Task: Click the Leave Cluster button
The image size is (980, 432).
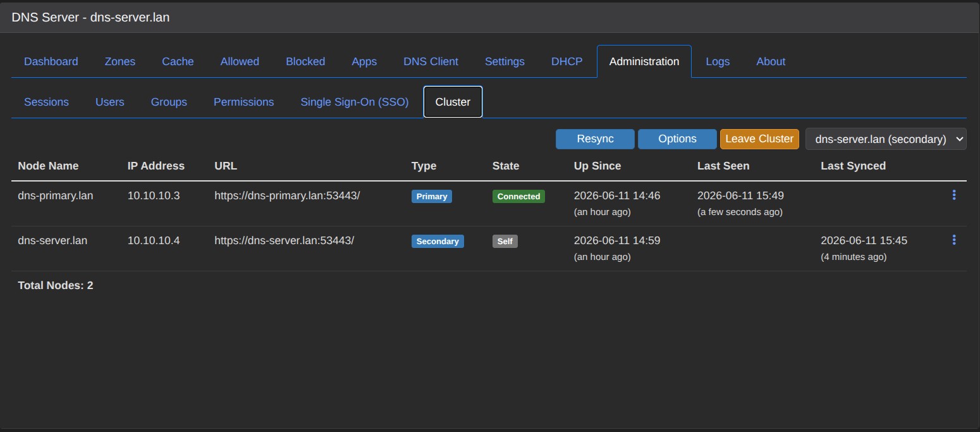Action: coord(759,139)
